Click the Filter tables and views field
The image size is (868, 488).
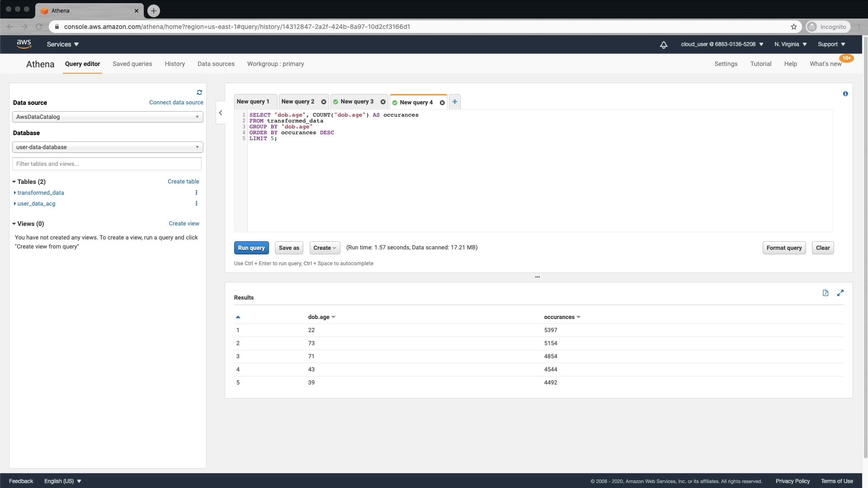click(107, 164)
